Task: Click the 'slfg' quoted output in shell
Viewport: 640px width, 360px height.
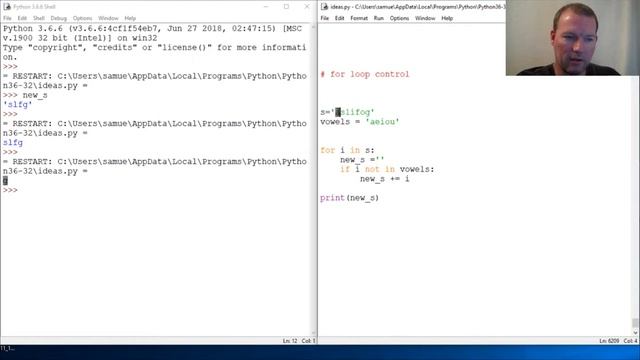Action: point(18,104)
